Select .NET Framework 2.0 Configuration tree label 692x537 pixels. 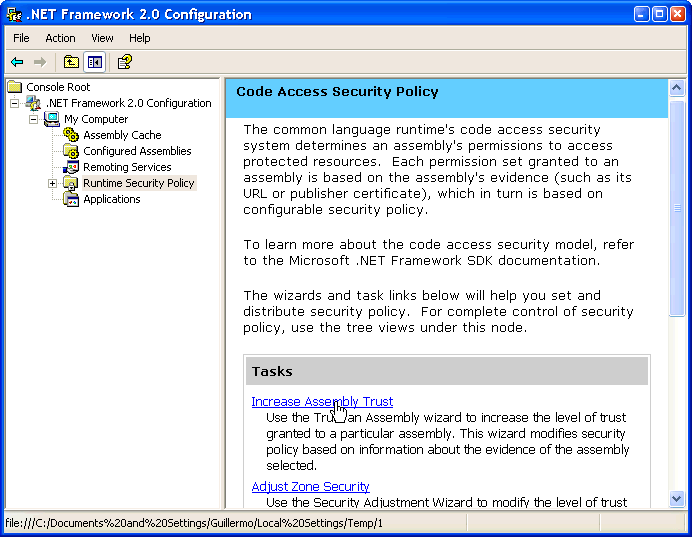click(129, 103)
